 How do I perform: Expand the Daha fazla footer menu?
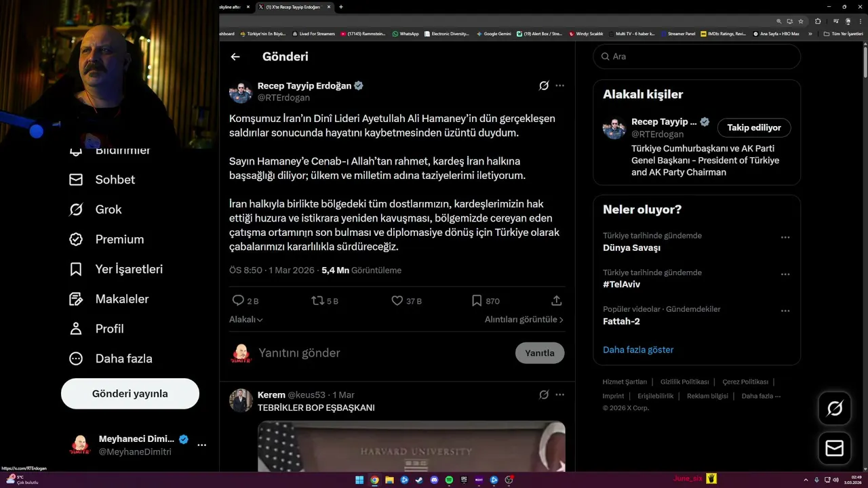point(761,396)
